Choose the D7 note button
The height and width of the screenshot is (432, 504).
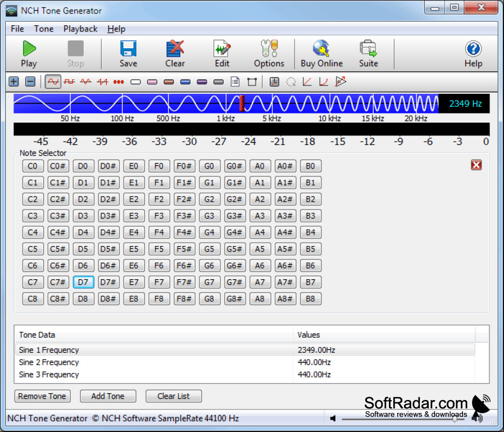click(83, 282)
